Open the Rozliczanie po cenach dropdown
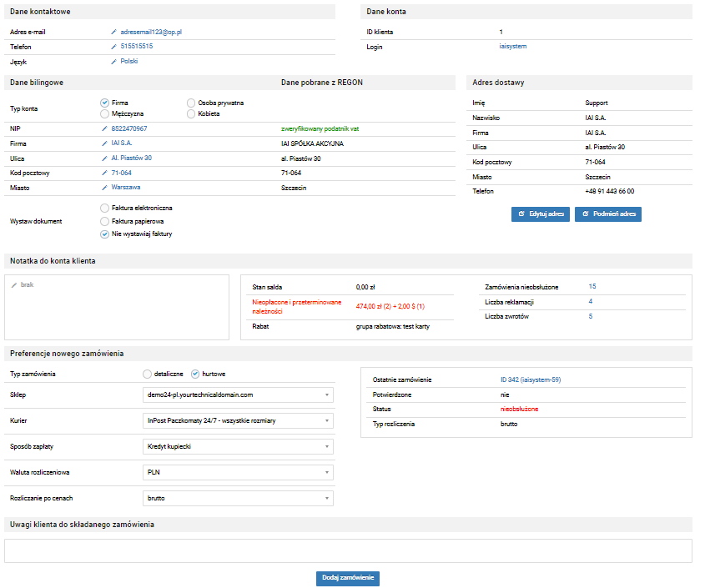 pyautogui.click(x=238, y=499)
